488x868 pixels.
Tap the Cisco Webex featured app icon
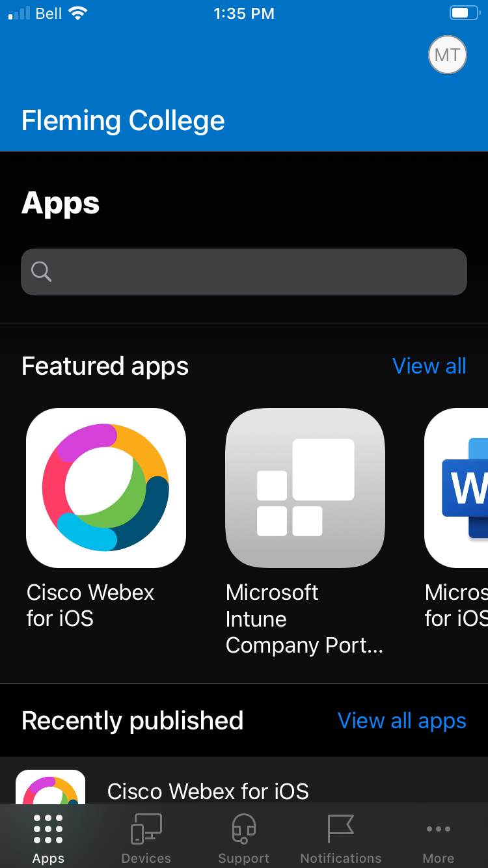tap(106, 488)
